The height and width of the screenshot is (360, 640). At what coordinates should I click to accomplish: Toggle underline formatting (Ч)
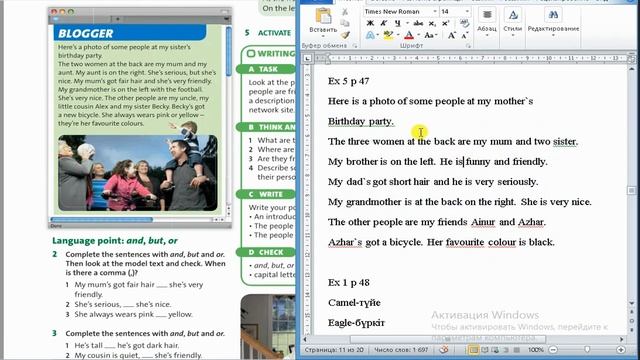coord(397,23)
